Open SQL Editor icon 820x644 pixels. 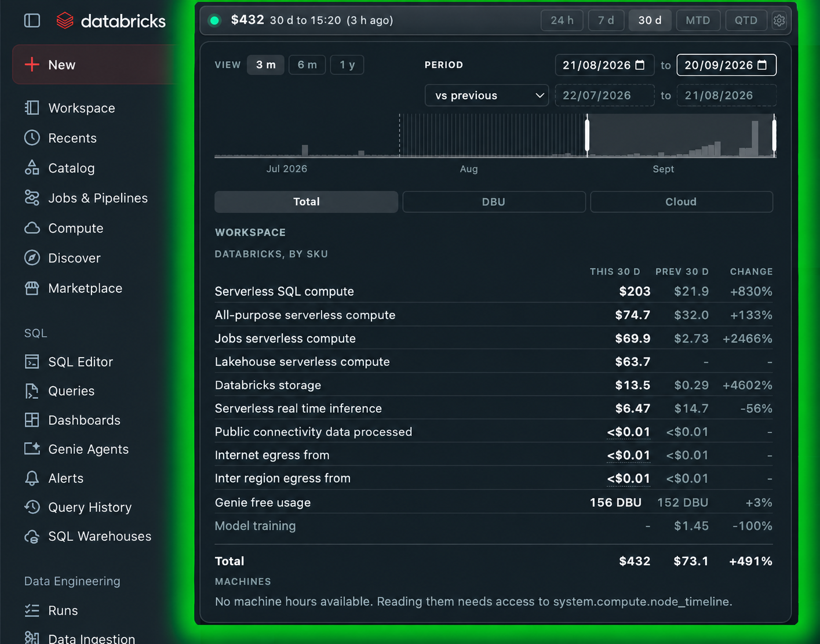pyautogui.click(x=32, y=362)
